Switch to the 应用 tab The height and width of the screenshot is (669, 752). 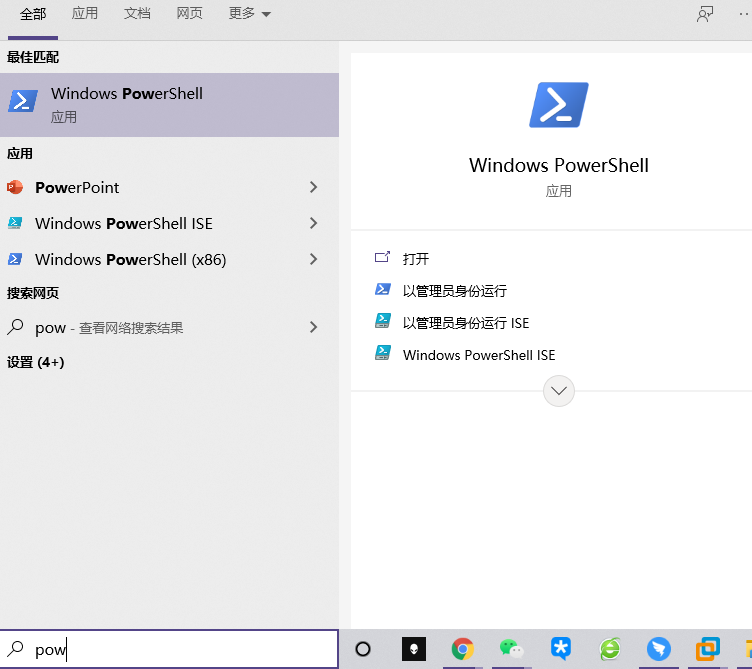(x=85, y=13)
